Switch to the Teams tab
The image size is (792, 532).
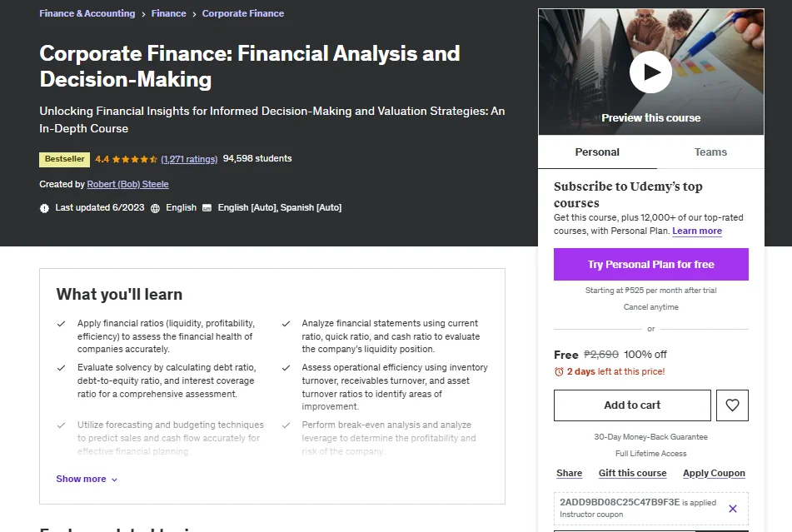coord(710,152)
